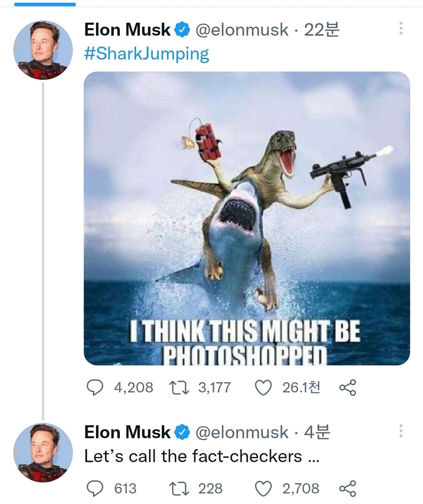Click the verified badge on the second tweet

182,432
